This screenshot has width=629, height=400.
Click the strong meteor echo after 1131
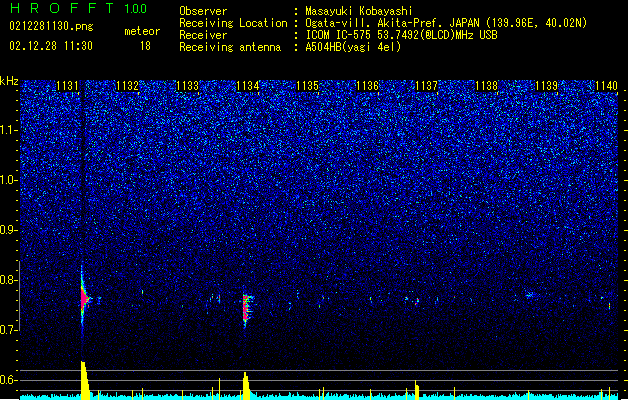point(84,299)
